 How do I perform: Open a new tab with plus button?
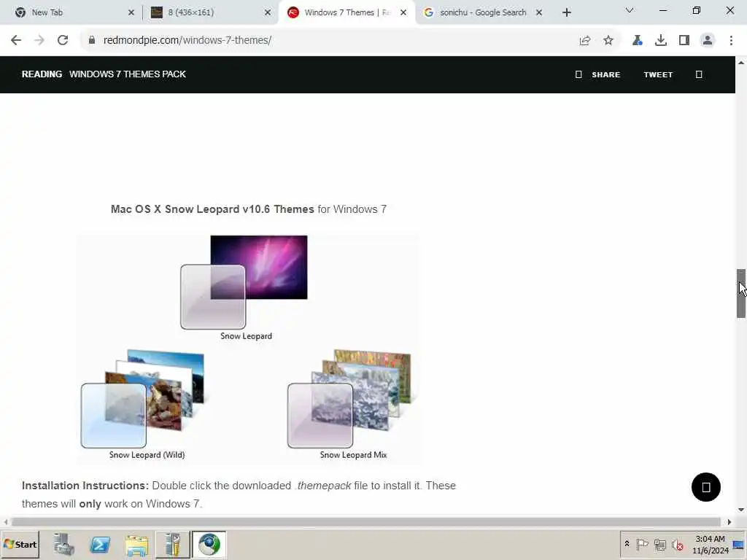[x=566, y=12]
